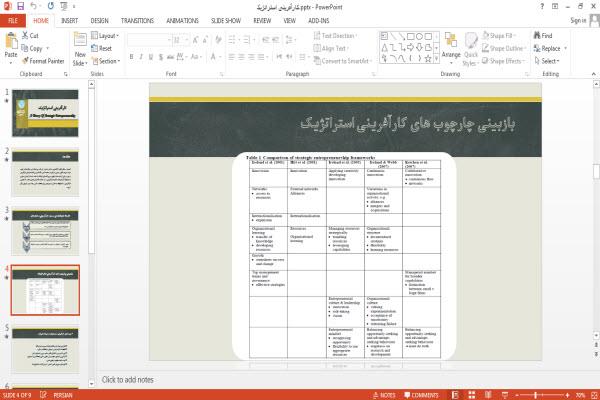This screenshot has height=400, width=600.
Task: Toggle Italic formatting
Action: tap(141, 57)
